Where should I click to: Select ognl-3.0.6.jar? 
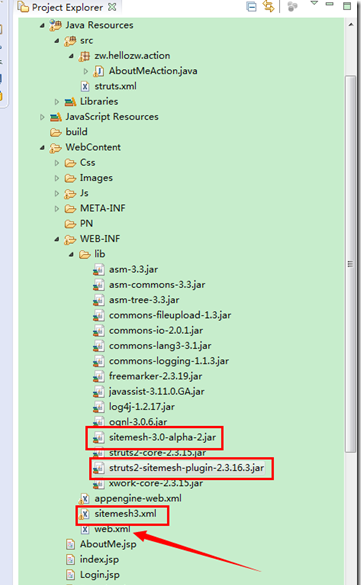[x=138, y=422]
